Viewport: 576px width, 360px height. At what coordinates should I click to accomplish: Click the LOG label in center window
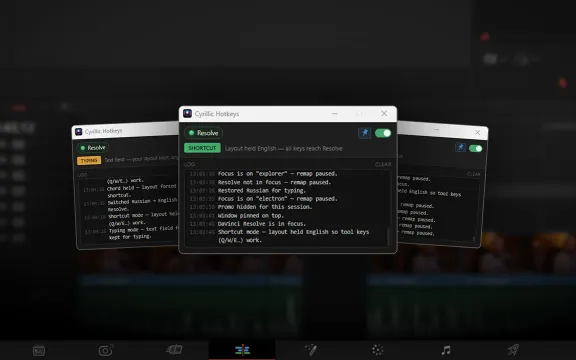click(189, 164)
